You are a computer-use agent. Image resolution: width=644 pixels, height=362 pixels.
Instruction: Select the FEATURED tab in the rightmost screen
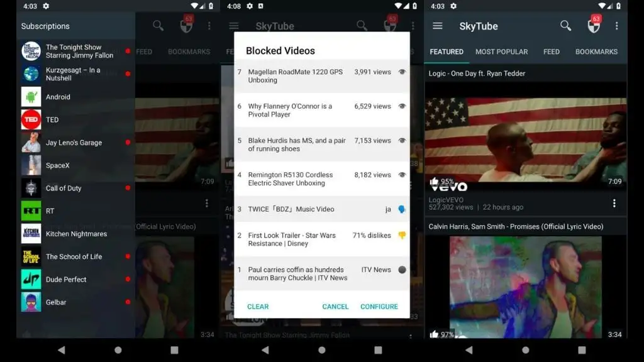tap(447, 52)
